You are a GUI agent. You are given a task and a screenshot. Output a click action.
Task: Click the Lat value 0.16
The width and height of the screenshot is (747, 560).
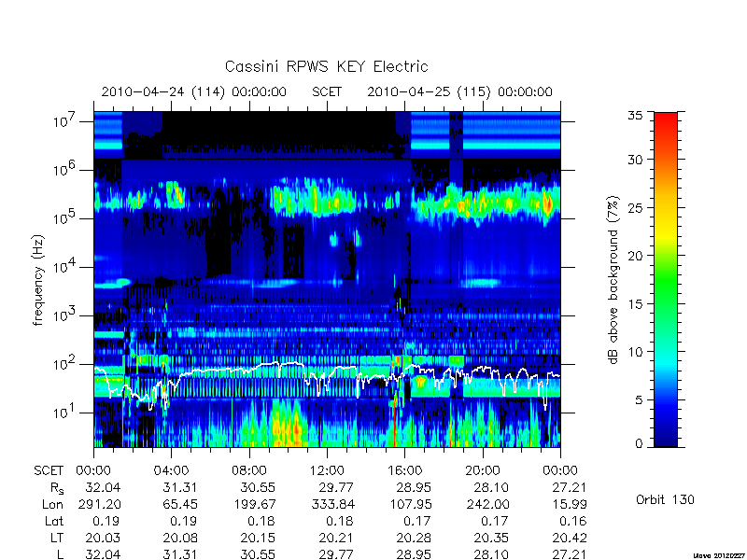[573, 521]
